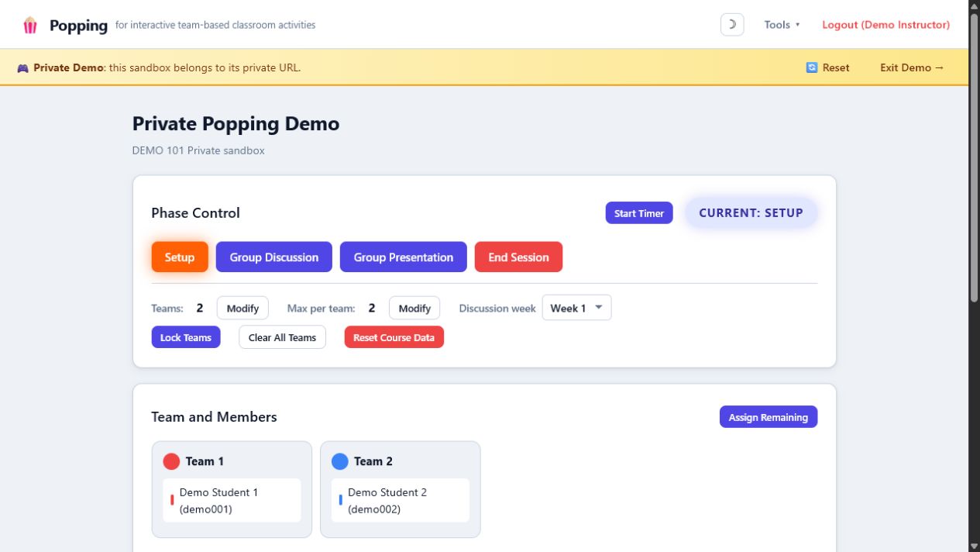The image size is (980, 552).
Task: Toggle dark mode with the moon icon
Action: point(732,25)
